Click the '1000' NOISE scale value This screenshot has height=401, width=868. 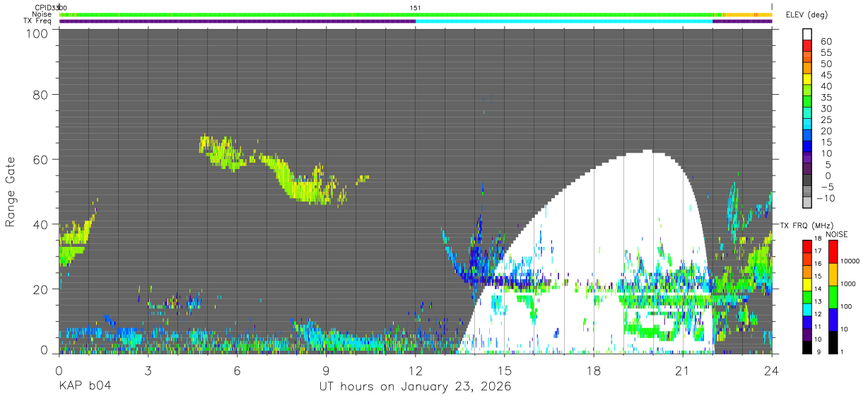click(848, 284)
